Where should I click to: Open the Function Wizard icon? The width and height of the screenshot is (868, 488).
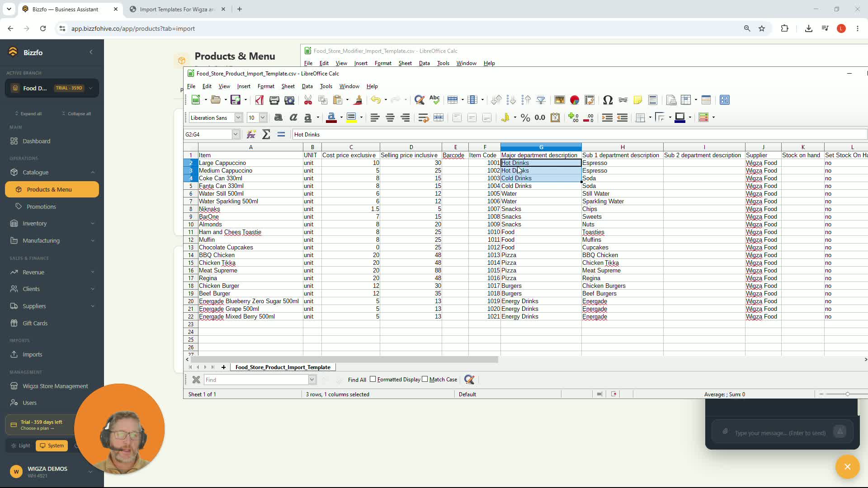[x=251, y=134]
